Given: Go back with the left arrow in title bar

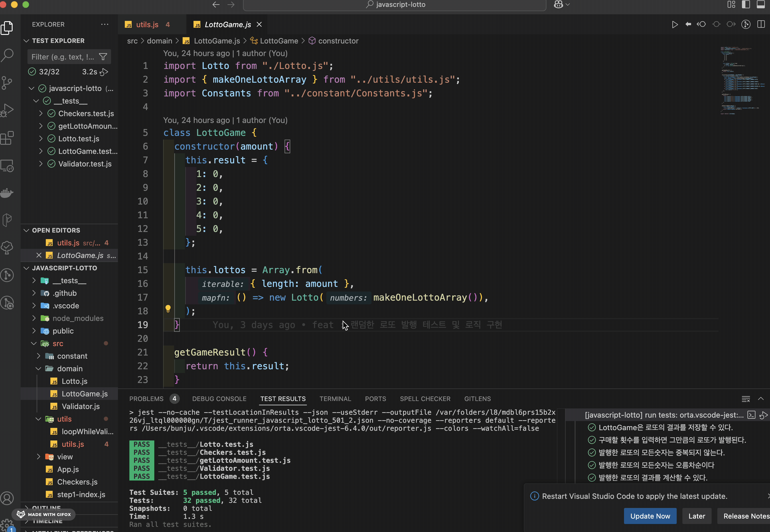Looking at the screenshot, I should click(x=216, y=4).
